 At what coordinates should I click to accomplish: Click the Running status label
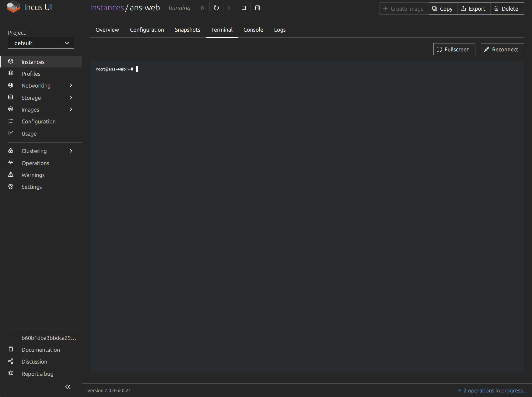(180, 8)
